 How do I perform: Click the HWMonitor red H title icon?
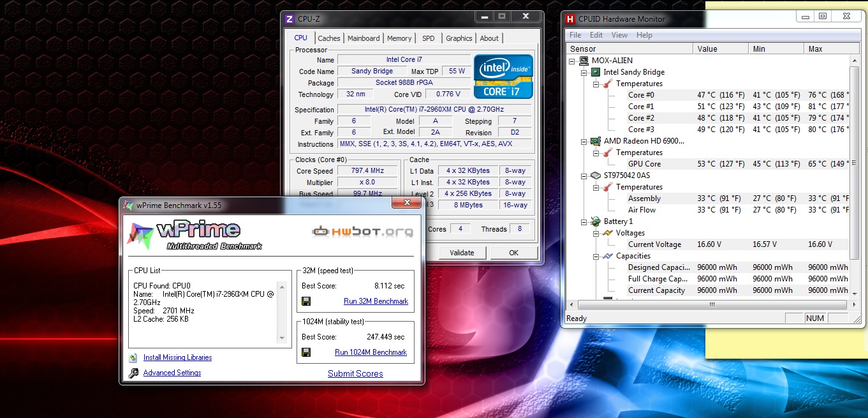[571, 19]
